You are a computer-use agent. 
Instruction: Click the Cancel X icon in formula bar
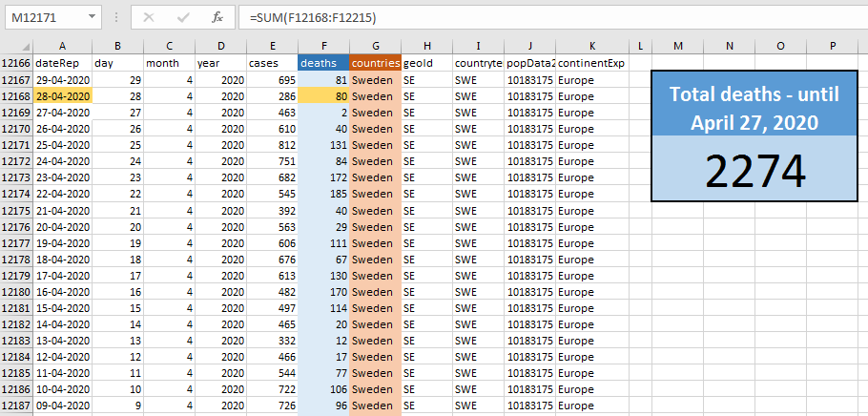tap(149, 17)
